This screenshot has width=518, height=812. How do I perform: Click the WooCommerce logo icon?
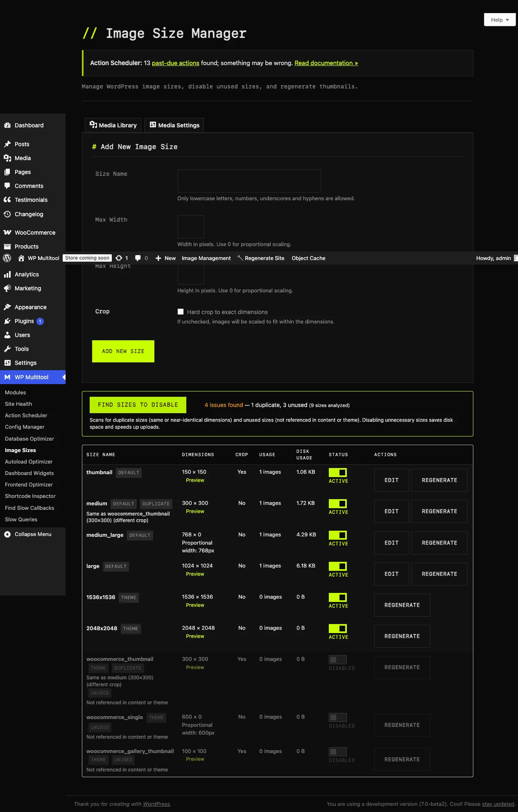pos(7,233)
